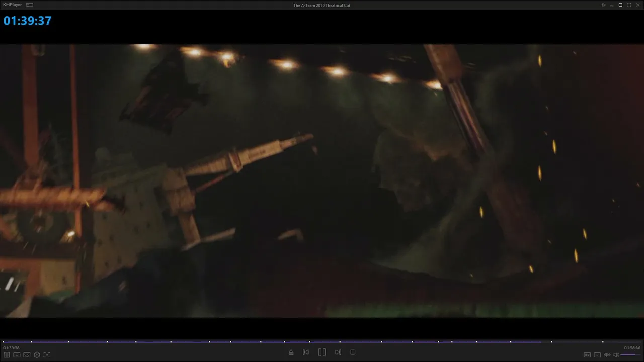Image resolution: width=644 pixels, height=362 pixels.
Task: Click the movie title in the title bar
Action: point(322,5)
